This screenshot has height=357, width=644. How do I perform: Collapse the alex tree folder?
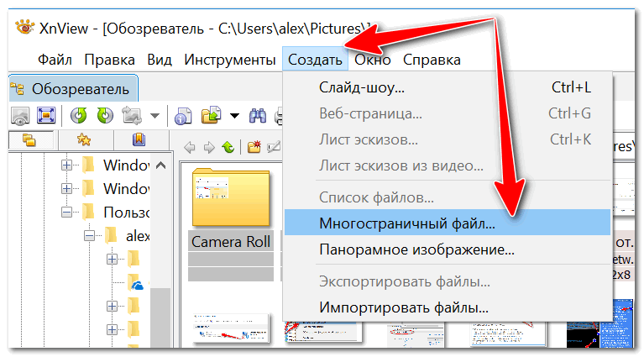pos(90,236)
